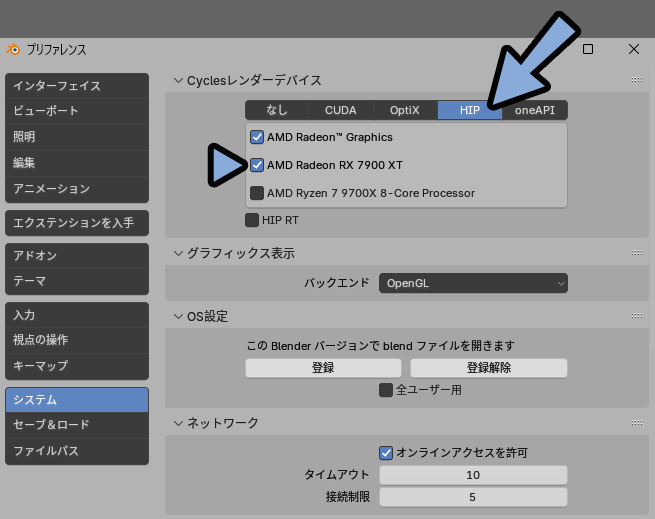
Task: Close the プリファレンス window
Action: coord(634,49)
